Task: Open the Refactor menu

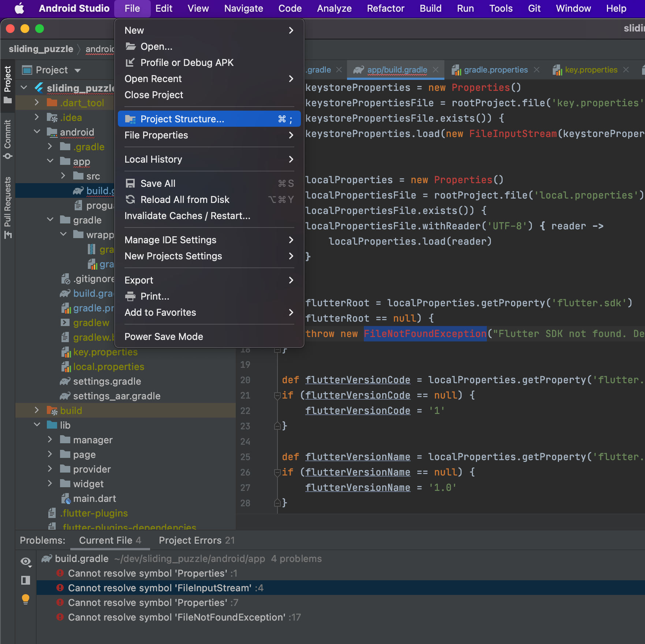Action: 385,8
